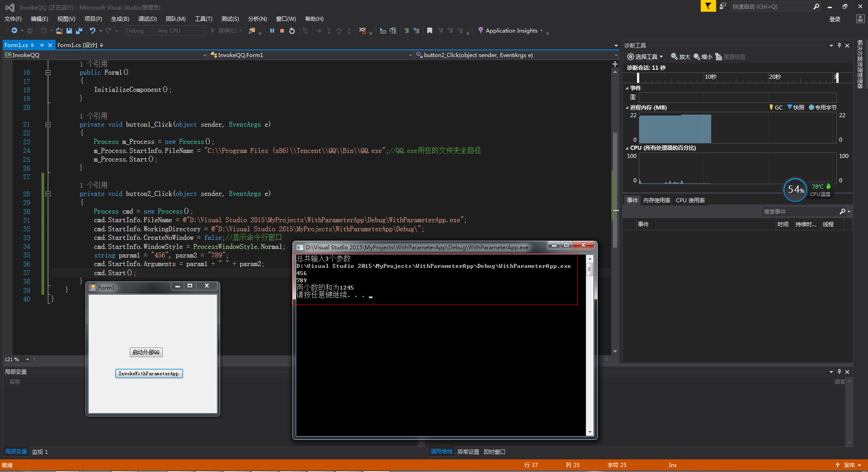Select the 放大 zoom in tool
Viewport: 868px width, 472px height.
point(680,56)
